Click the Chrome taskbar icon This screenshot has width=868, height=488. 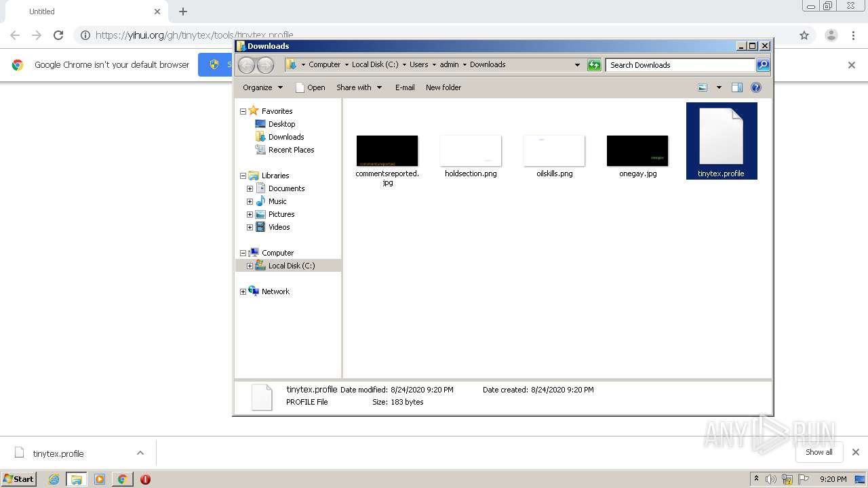pyautogui.click(x=122, y=479)
